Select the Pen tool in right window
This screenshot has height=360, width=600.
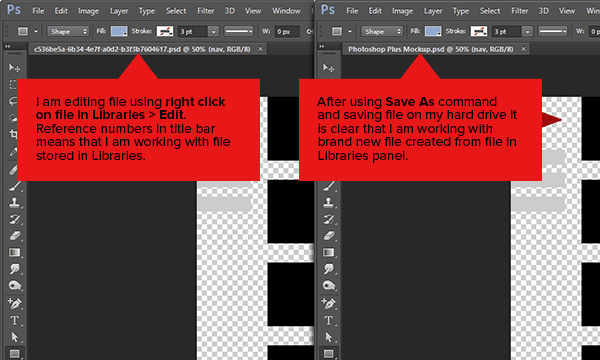(x=328, y=303)
